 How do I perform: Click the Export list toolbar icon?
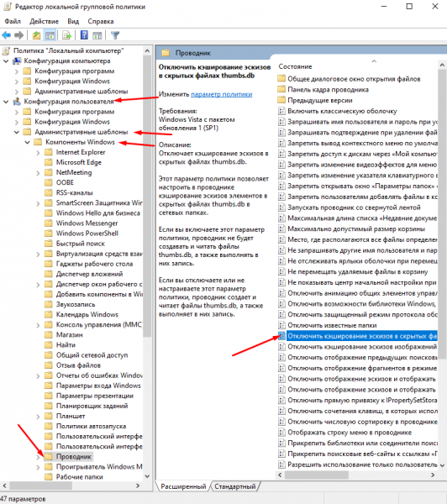pyautogui.click(x=67, y=35)
